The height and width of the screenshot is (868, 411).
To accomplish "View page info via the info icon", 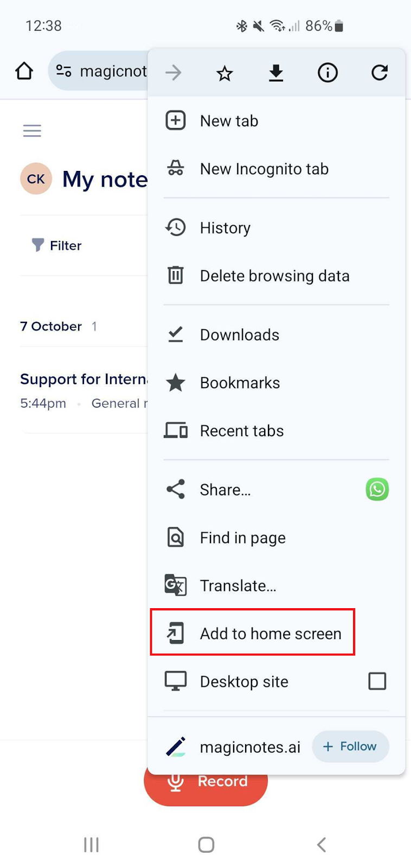I will (x=327, y=72).
